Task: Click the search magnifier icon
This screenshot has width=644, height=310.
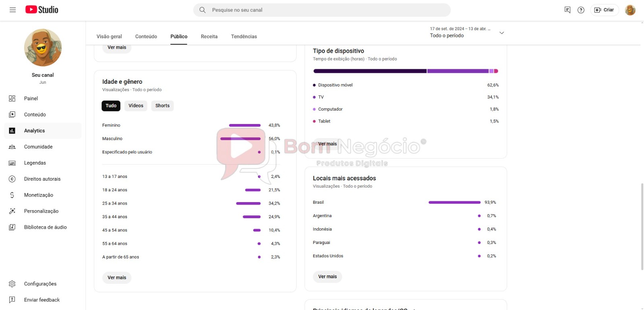Action: pyautogui.click(x=202, y=10)
